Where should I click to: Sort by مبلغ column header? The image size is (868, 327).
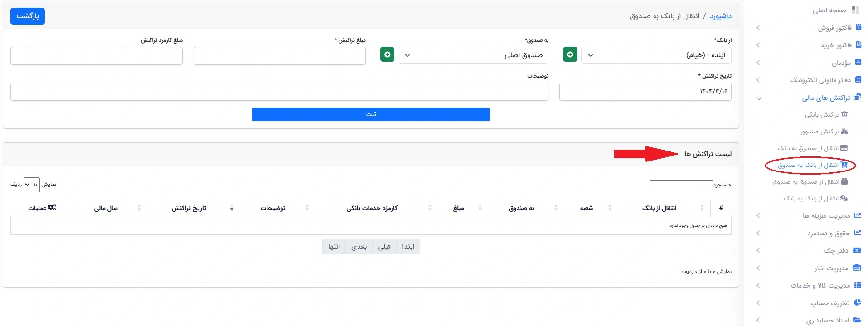tap(458, 208)
